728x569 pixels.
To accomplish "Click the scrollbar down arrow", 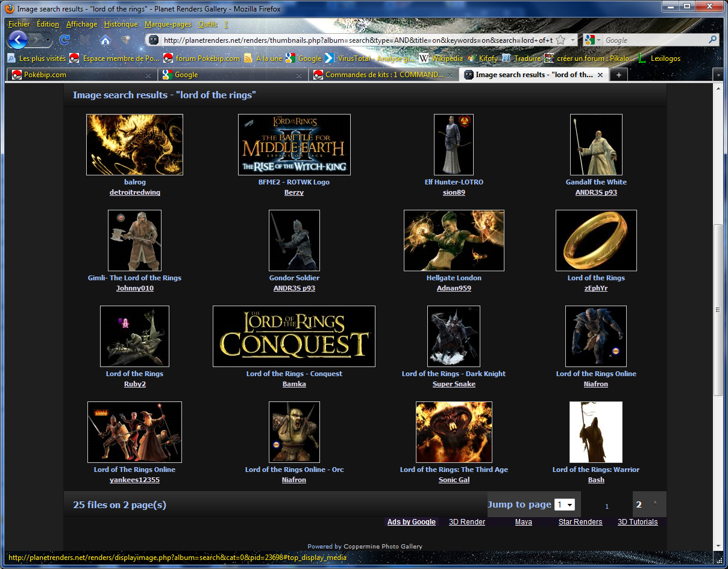I will (718, 545).
